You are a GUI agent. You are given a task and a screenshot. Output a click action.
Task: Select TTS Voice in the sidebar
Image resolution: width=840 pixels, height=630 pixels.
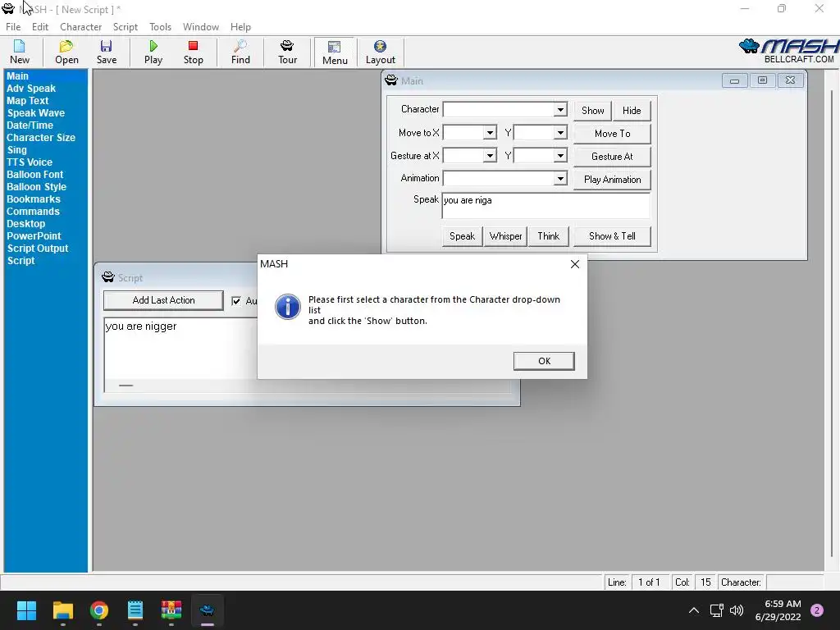point(30,162)
